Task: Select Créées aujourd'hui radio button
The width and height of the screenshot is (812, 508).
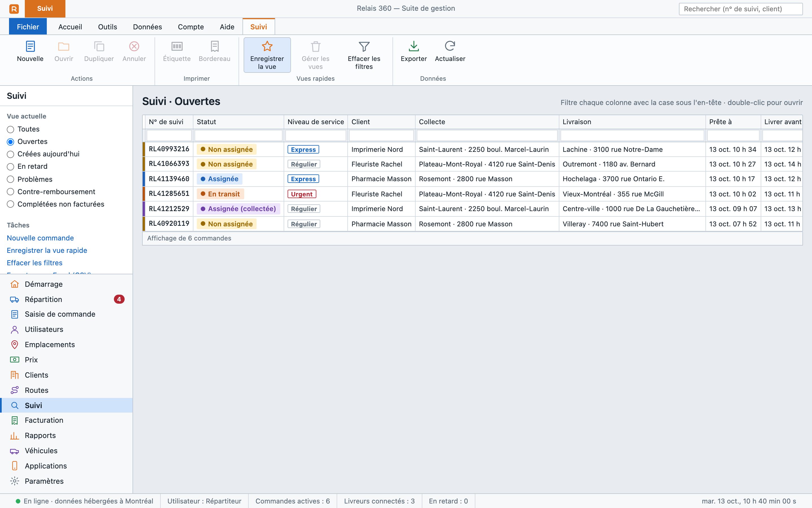Action: [10, 154]
